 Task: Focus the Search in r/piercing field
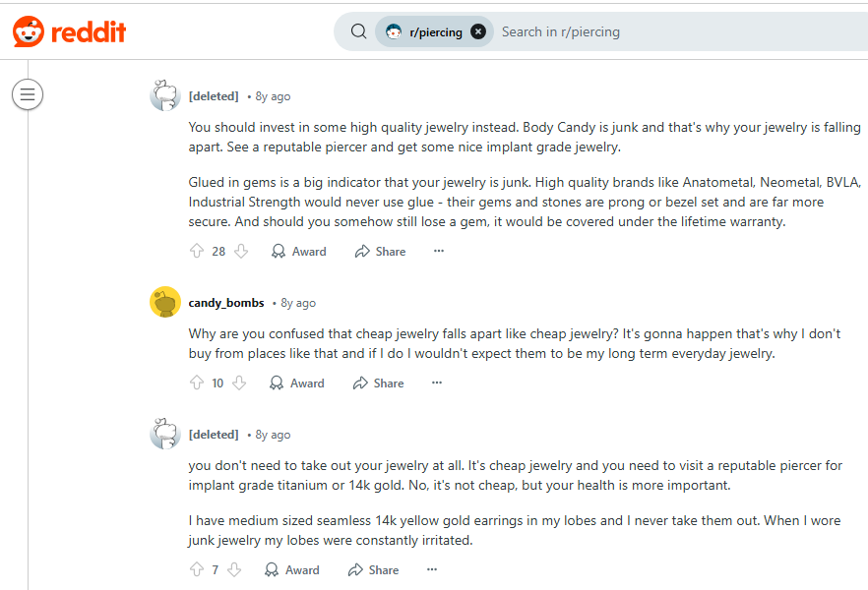(681, 32)
